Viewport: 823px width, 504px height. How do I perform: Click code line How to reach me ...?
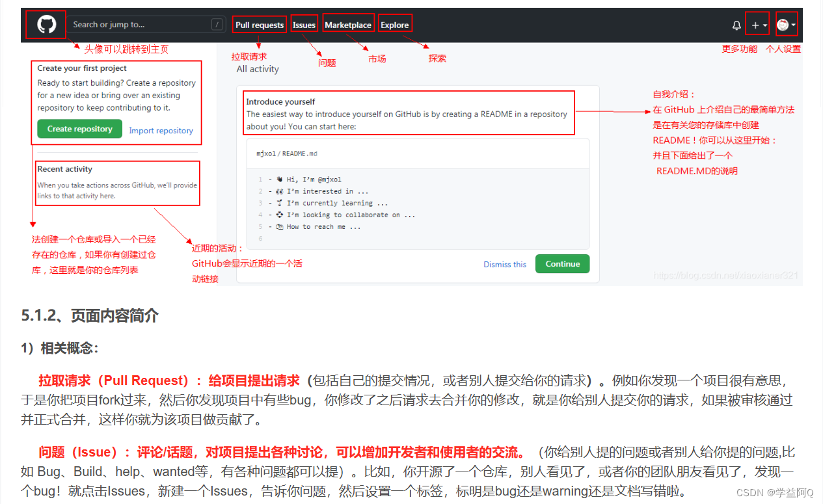[x=314, y=226]
